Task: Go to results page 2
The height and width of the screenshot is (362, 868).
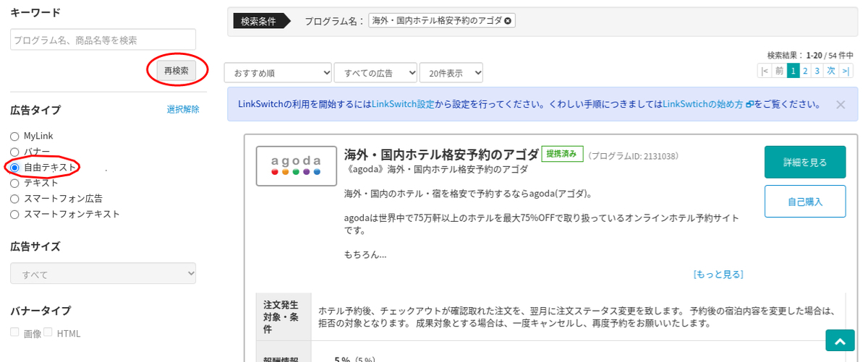Action: tap(804, 71)
